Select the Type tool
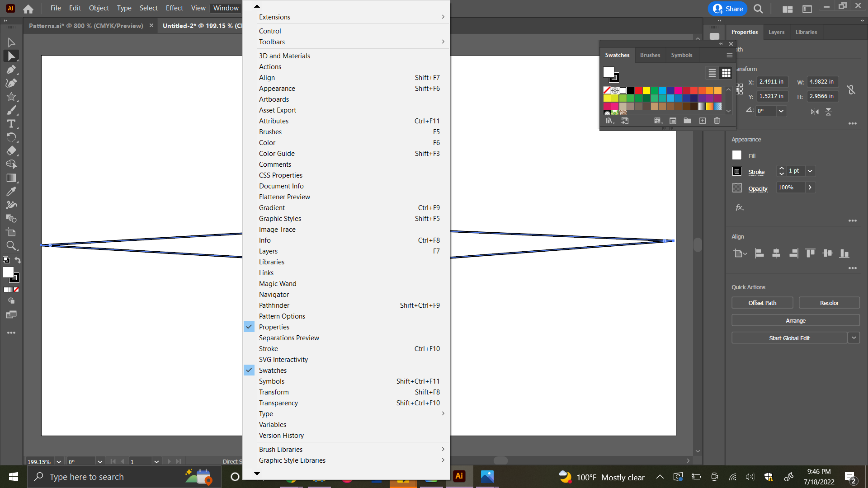868x488 pixels. tap(11, 124)
